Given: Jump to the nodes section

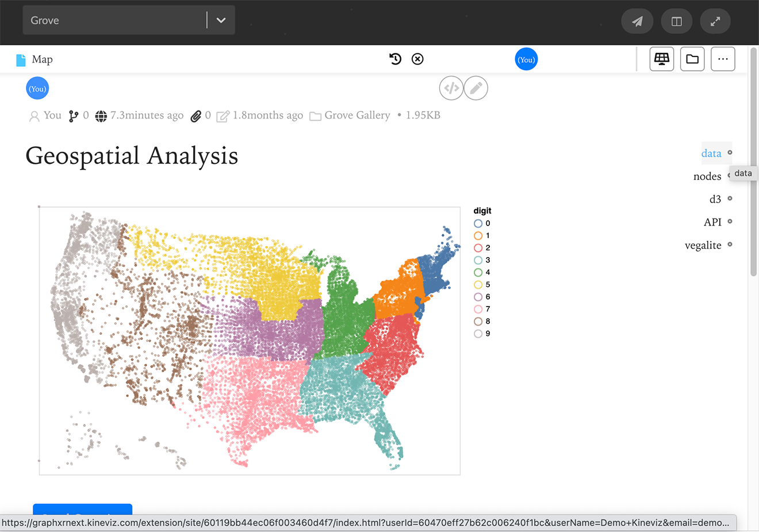Looking at the screenshot, I should tap(707, 176).
